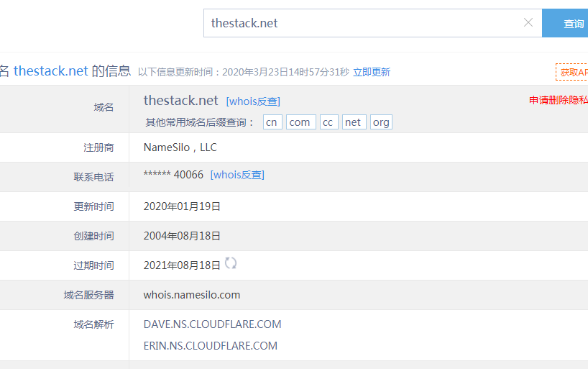Click whois.namesilo.com server value
The width and height of the screenshot is (588, 369).
tap(192, 295)
